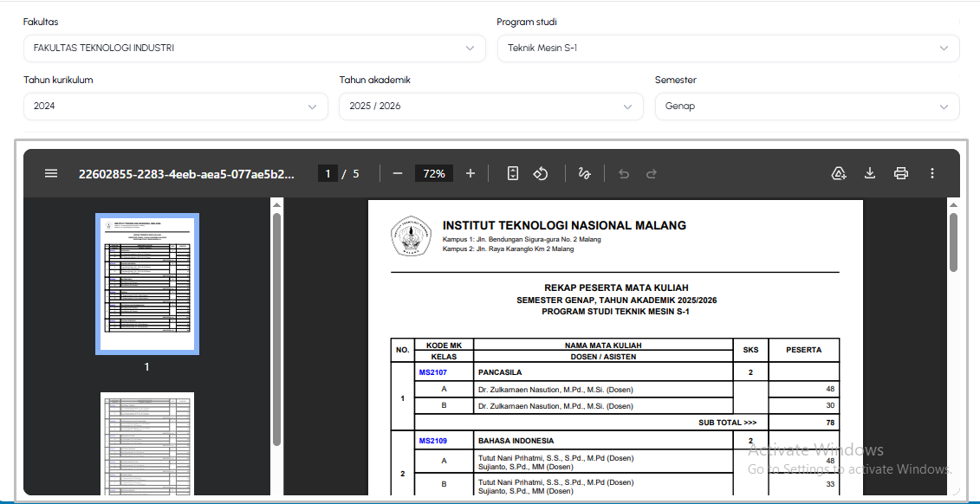
Task: Open the Semester dropdown showing Genap
Action: (807, 107)
